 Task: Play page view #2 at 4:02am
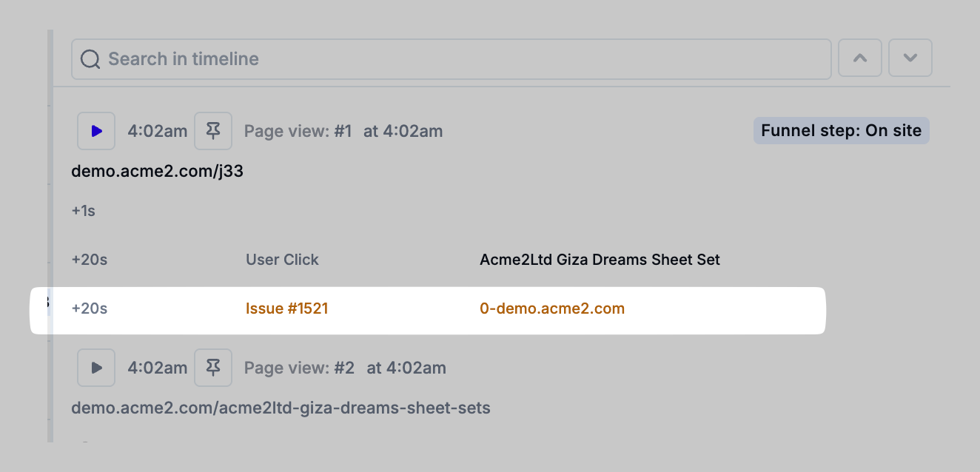tap(96, 368)
